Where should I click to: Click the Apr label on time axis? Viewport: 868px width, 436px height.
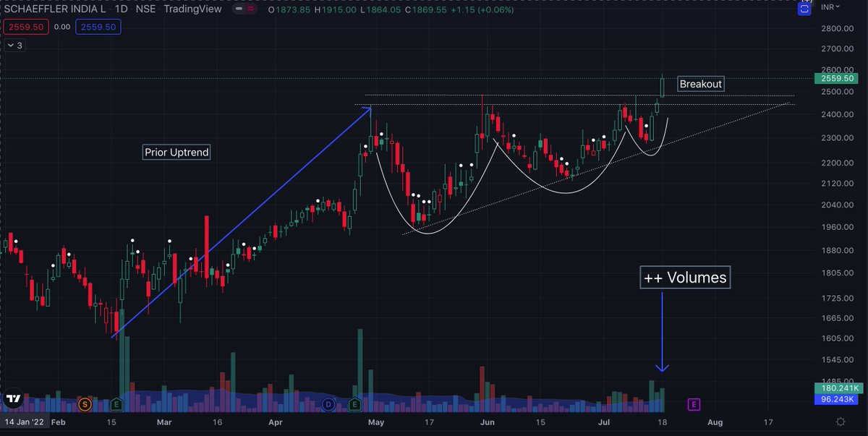[276, 422]
